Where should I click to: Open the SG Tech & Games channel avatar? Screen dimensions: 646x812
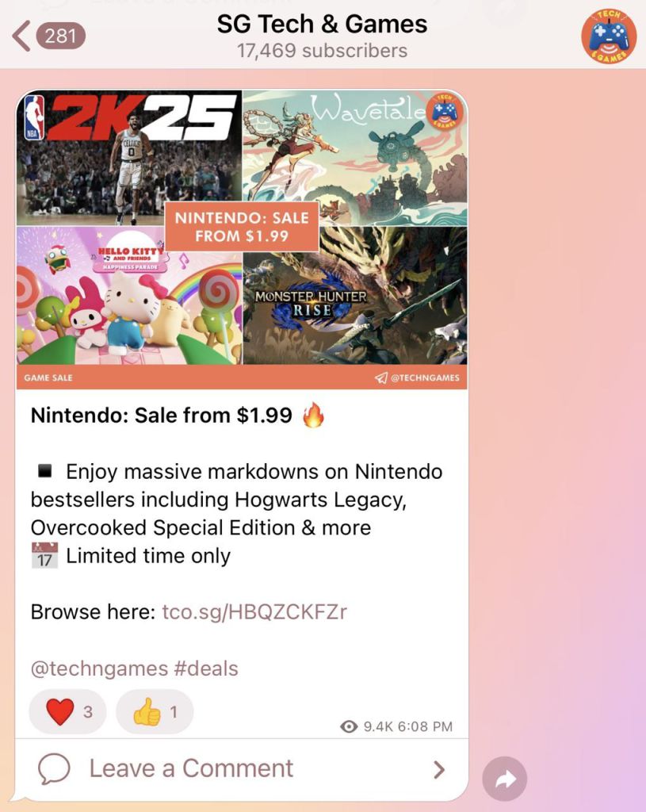(609, 36)
